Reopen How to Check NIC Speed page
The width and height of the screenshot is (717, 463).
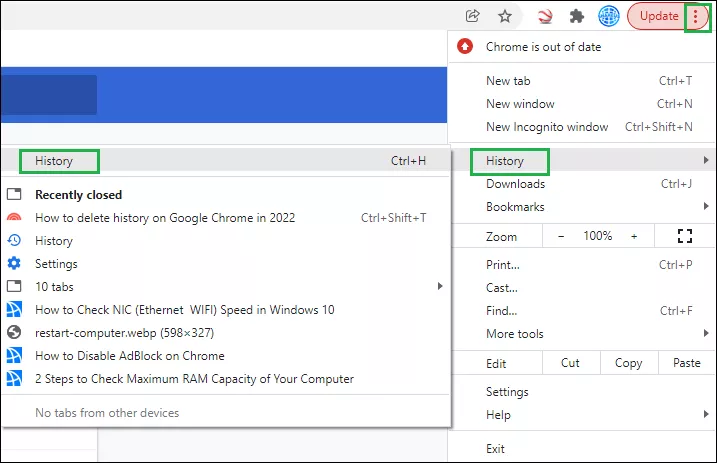point(226,310)
